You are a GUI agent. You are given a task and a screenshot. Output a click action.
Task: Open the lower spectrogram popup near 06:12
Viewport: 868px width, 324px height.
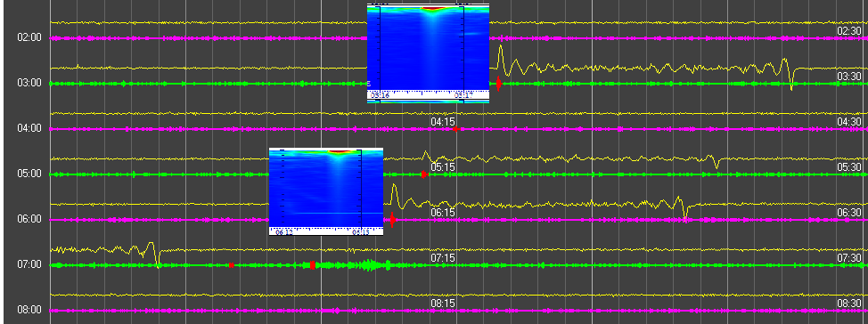pyautogui.click(x=325, y=191)
